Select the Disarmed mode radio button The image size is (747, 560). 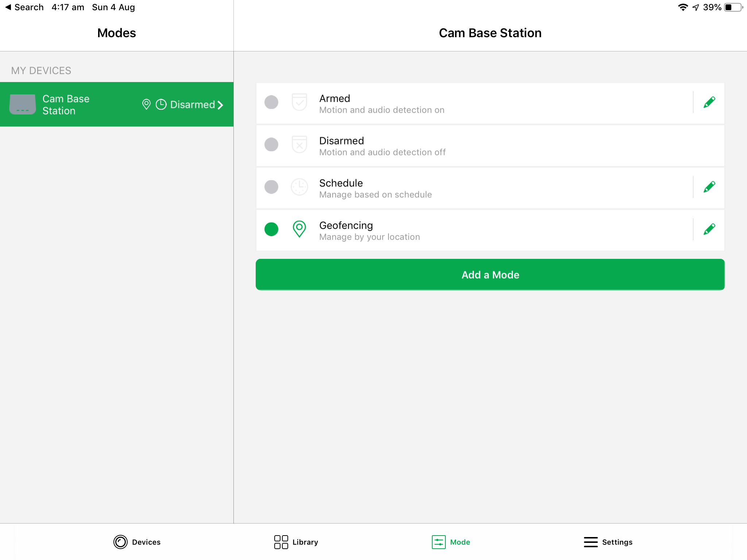[x=271, y=144]
